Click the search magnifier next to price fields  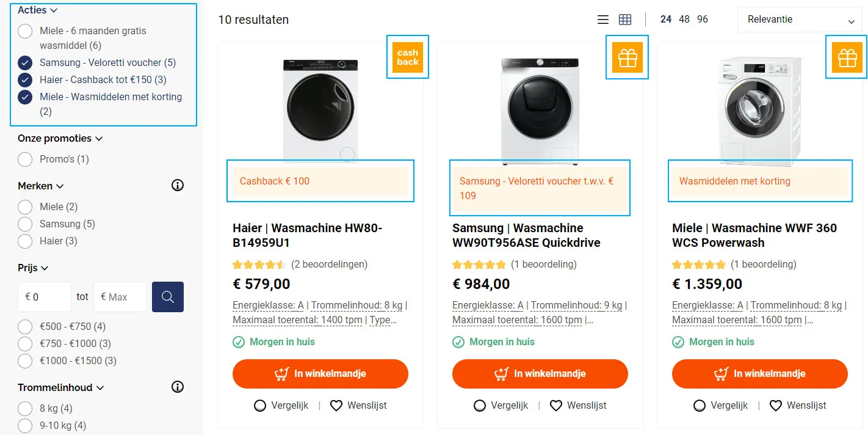click(167, 296)
